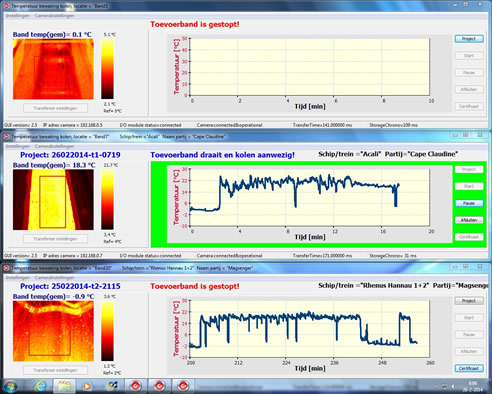Click Schip/trein ="Acali" Partij="Cape Claudine" label
Image resolution: width=492 pixels, height=394 pixels.
pyautogui.click(x=388, y=154)
